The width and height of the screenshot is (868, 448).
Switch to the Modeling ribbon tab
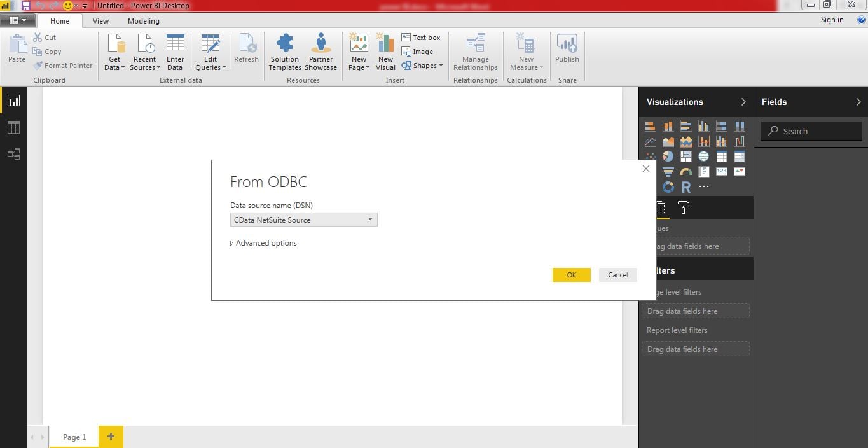[x=143, y=20]
